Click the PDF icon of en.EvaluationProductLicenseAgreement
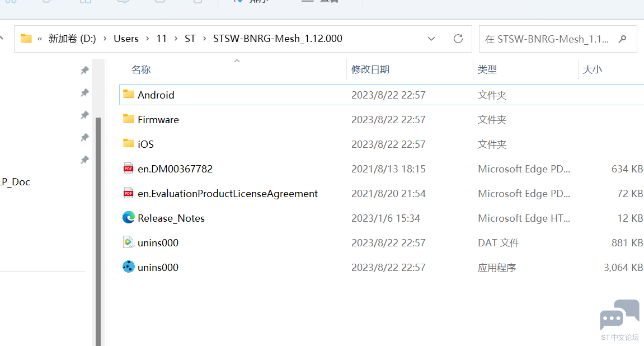The width and height of the screenshot is (644, 346). click(129, 193)
